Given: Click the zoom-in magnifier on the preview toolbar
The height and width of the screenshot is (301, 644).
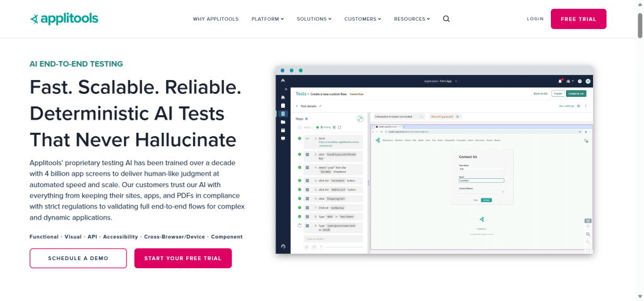Looking at the screenshot, I should [x=588, y=234].
